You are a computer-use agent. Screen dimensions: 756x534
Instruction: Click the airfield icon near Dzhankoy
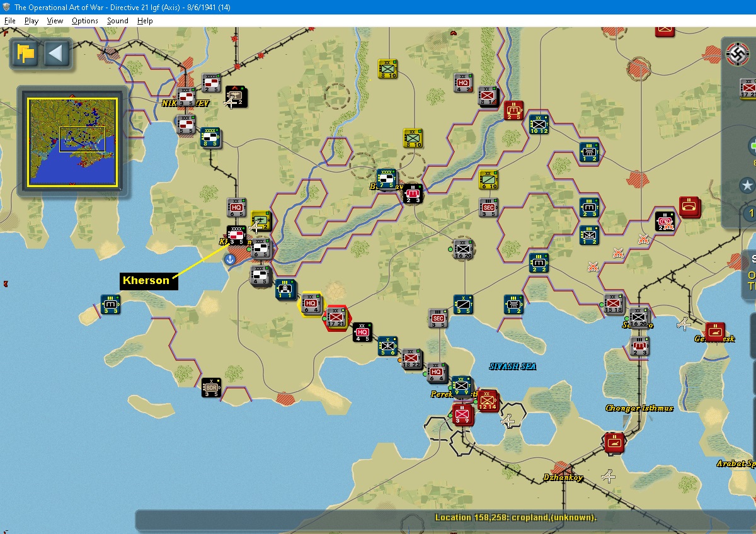point(607,476)
